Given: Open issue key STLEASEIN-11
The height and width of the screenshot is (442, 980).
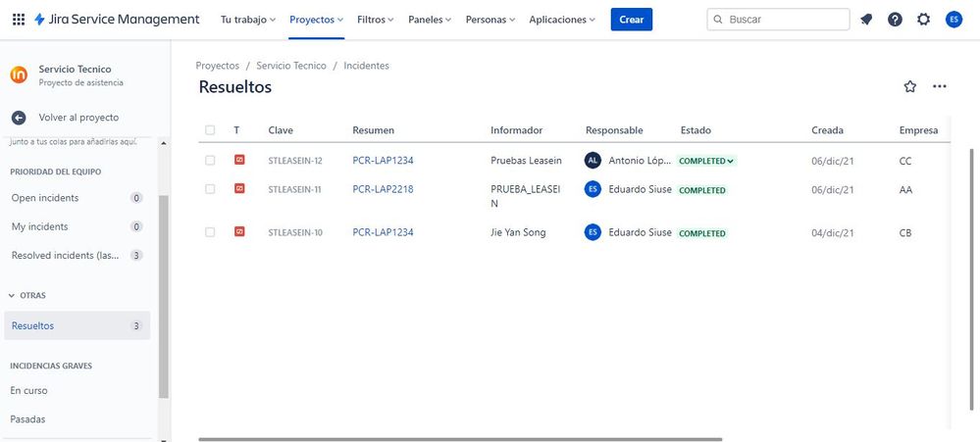Looking at the screenshot, I should (x=294, y=190).
